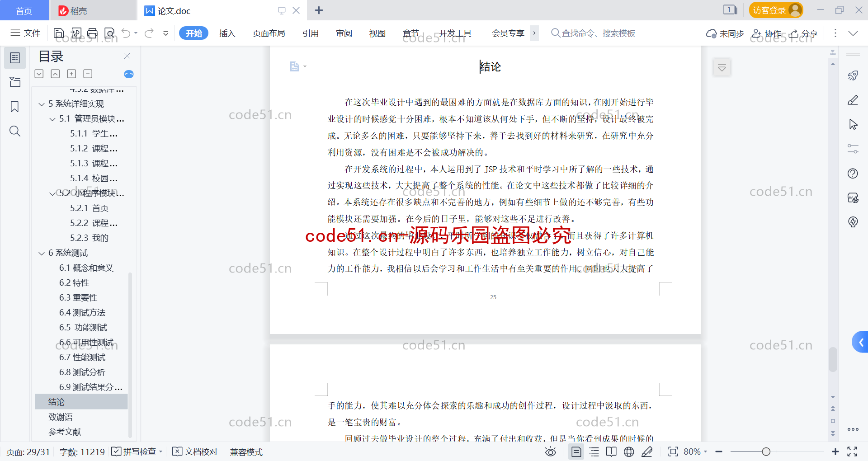Click the minus box icon in the 目录 panel
868x461 pixels.
point(88,74)
